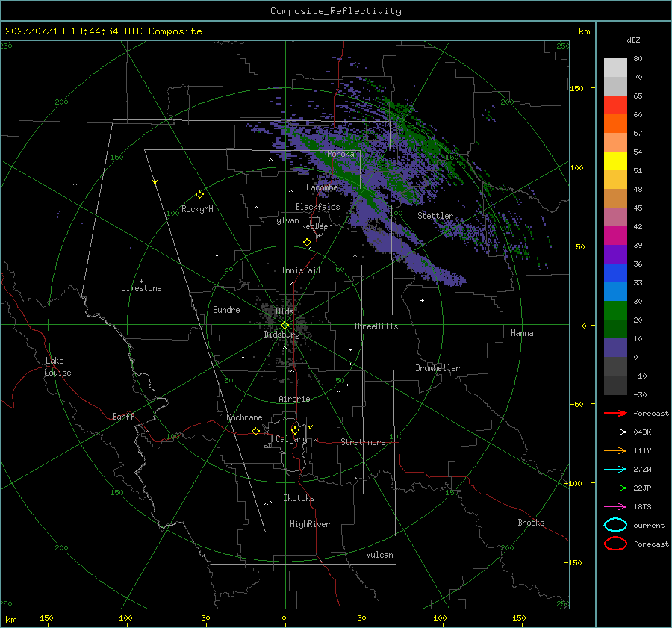
Task: Click the Ponoka city label
Action: pyautogui.click(x=340, y=154)
